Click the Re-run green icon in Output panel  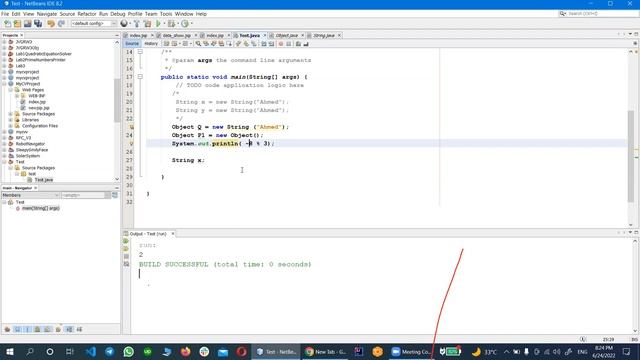pyautogui.click(x=126, y=241)
